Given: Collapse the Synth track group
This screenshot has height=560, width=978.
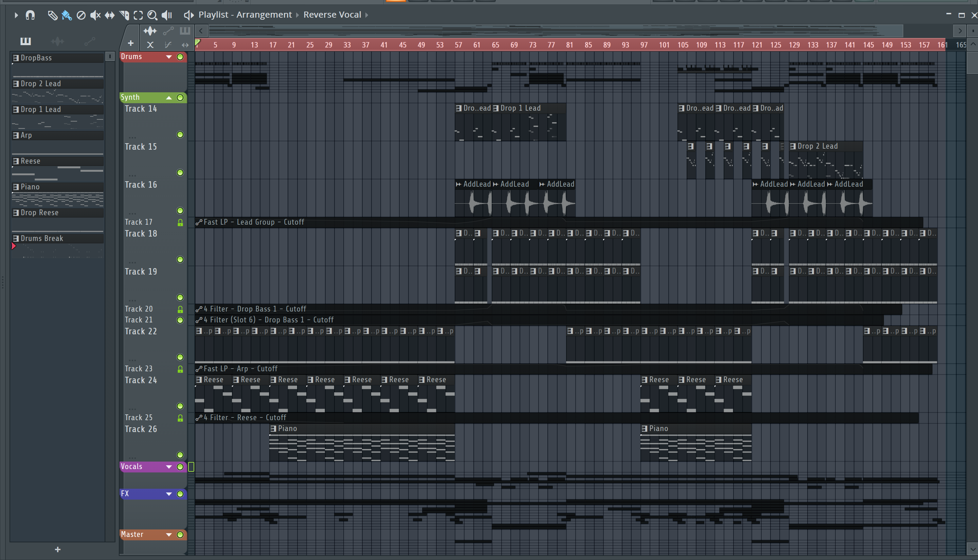Looking at the screenshot, I should tap(169, 98).
